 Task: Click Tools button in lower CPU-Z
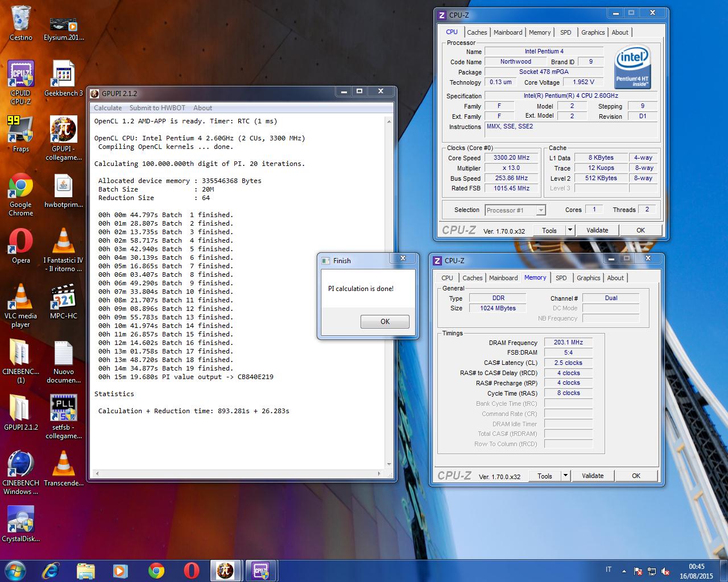click(x=545, y=476)
